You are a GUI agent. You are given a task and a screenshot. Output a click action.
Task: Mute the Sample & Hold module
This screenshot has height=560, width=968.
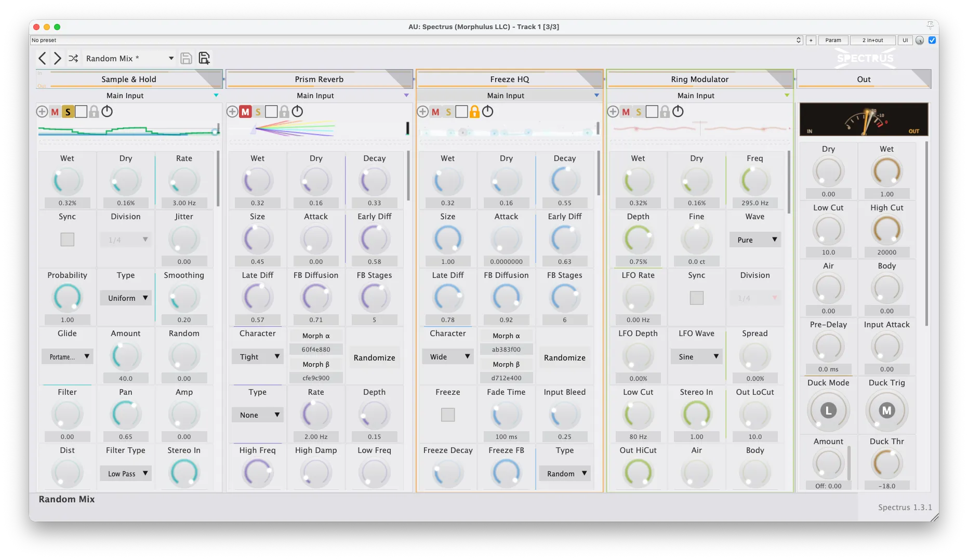[x=55, y=112]
